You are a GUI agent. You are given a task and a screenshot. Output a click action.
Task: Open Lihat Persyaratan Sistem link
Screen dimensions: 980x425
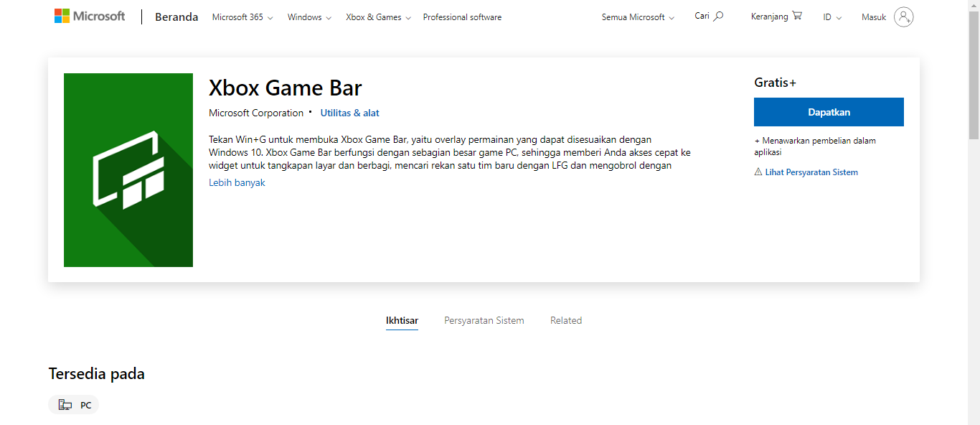pyautogui.click(x=811, y=172)
